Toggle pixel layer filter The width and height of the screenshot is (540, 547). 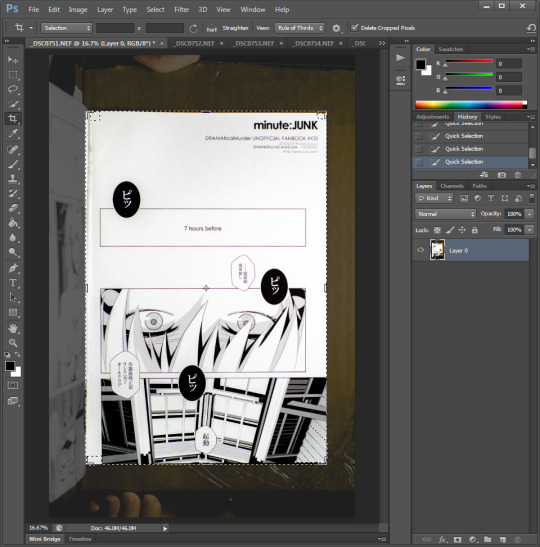pyautogui.click(x=464, y=198)
